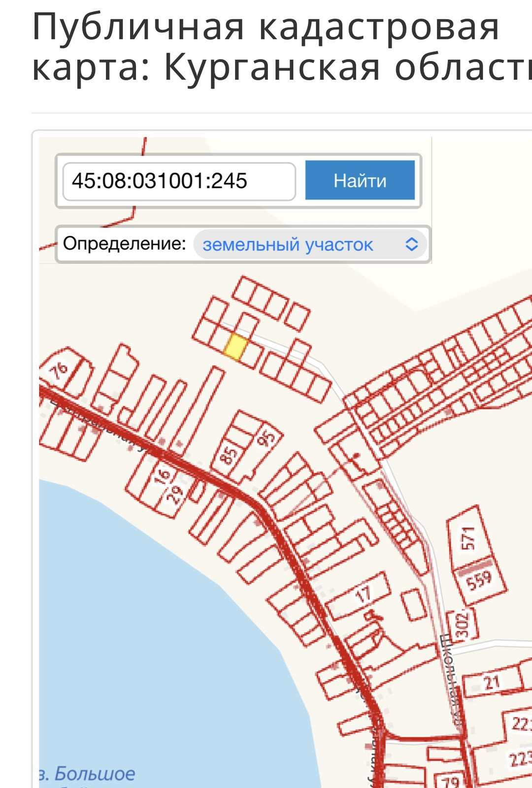Click parcel labeled 17 on map
The height and width of the screenshot is (788, 532).
363,595
